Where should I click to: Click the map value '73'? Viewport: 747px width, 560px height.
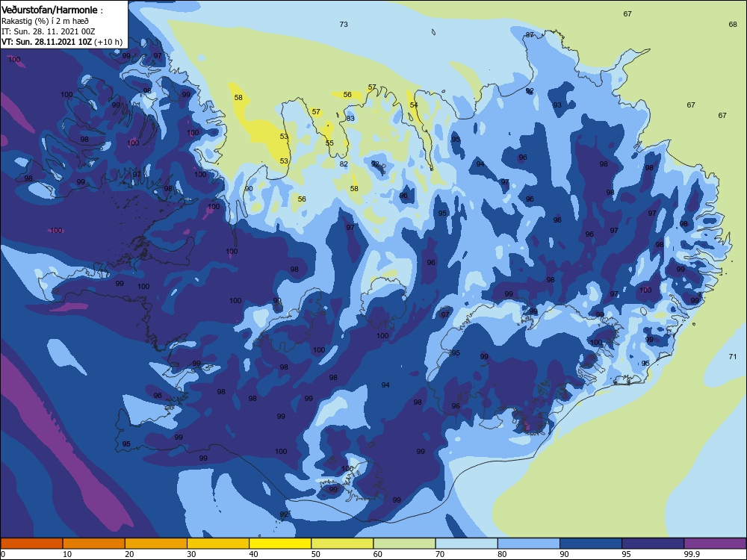coord(344,25)
